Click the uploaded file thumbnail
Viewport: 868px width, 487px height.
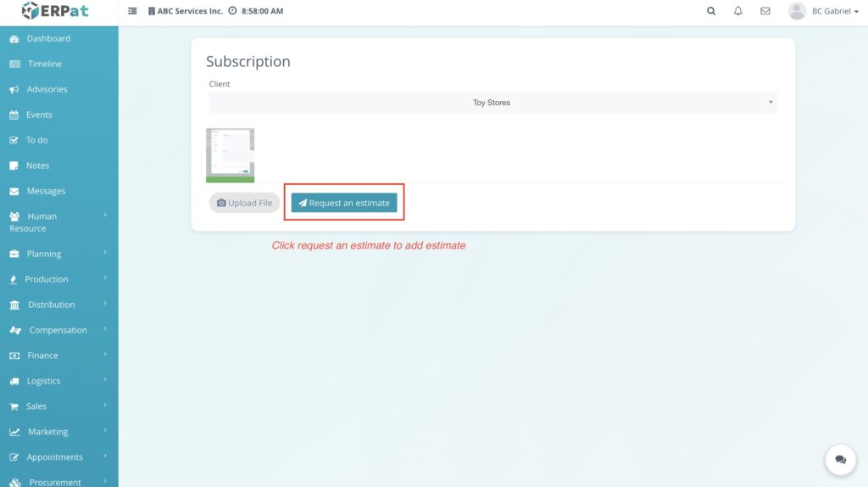[x=230, y=154]
